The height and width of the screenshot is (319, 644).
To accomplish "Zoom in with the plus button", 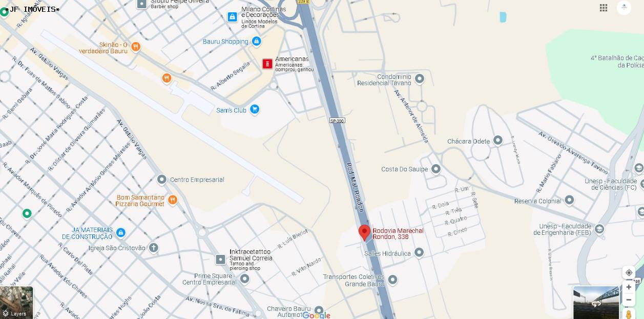I will coord(629,287).
